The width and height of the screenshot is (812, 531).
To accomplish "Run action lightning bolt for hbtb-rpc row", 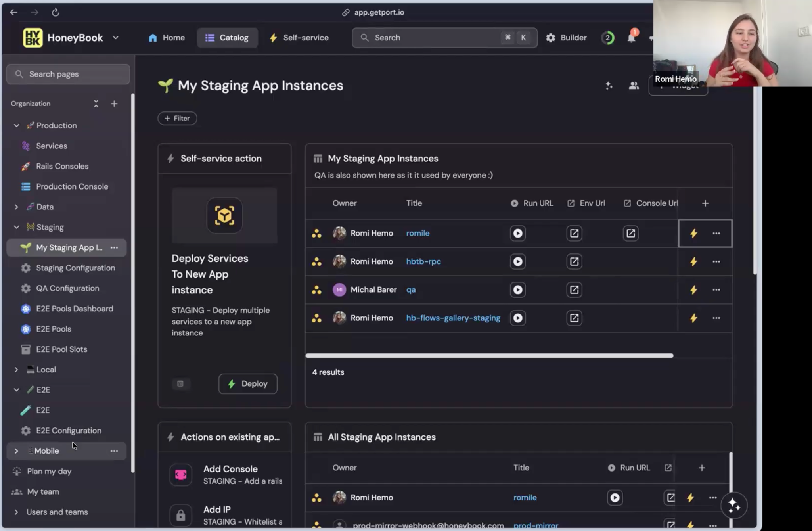I will point(693,261).
